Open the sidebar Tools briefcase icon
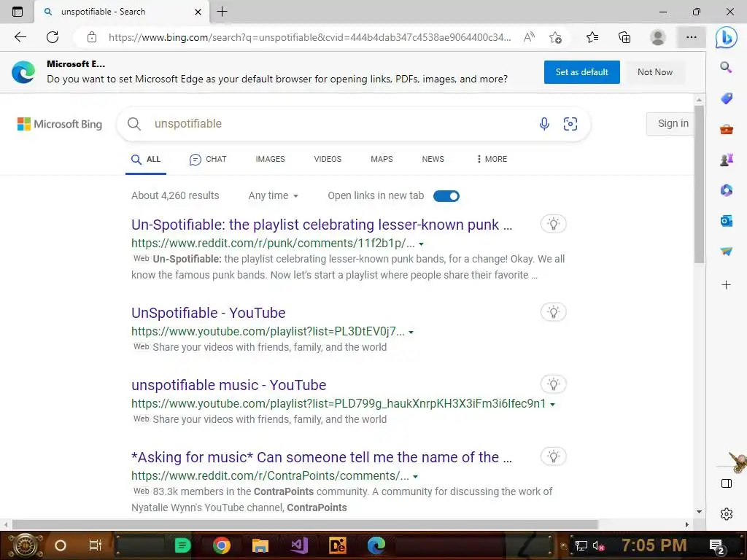The height and width of the screenshot is (560, 747). pos(726,129)
